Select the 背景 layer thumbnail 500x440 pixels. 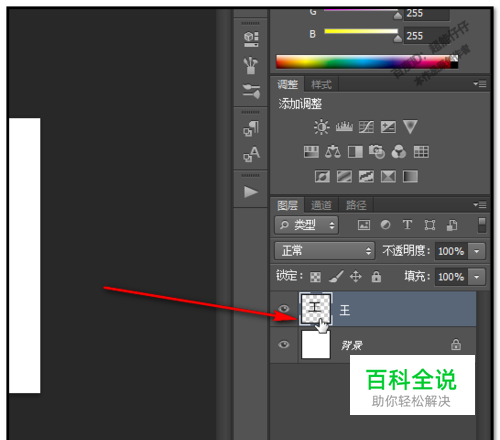pos(316,345)
